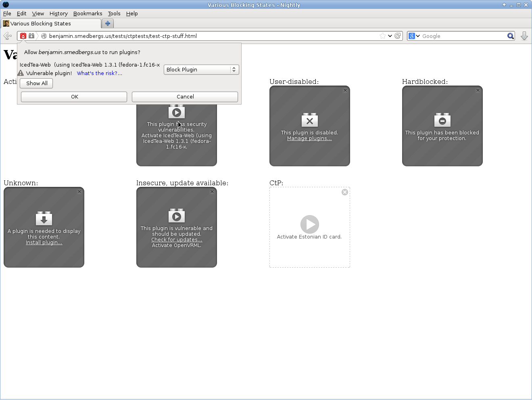Bookmark this page with the star icon
532x400 pixels.
point(382,36)
